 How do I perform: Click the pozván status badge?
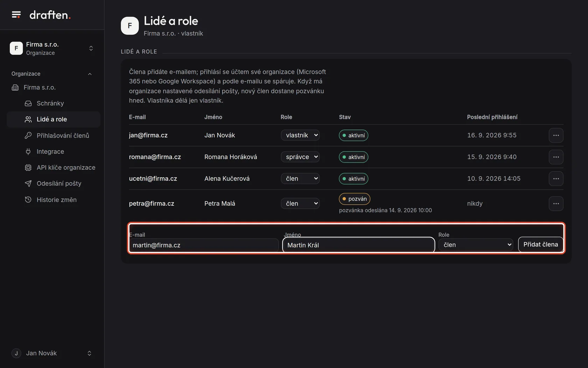(355, 199)
